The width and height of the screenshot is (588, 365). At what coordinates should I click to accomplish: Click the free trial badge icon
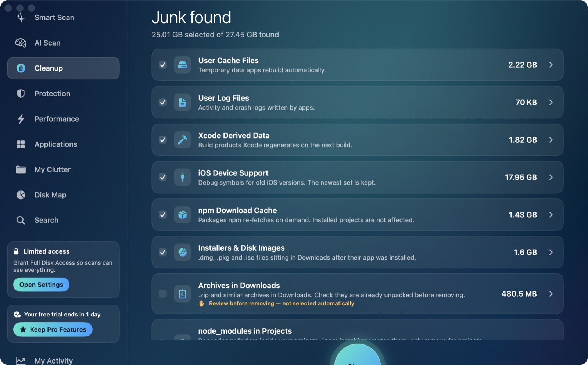click(x=17, y=315)
